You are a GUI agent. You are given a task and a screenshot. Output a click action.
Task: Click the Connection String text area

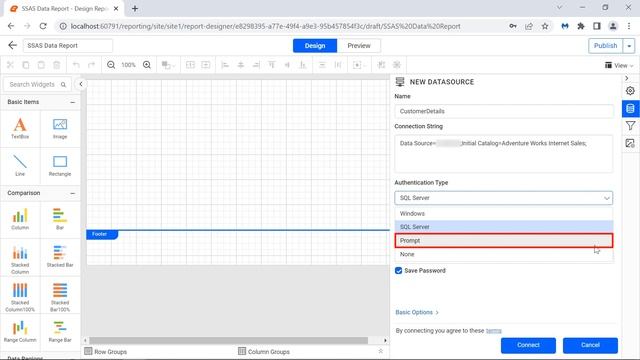[x=504, y=153]
